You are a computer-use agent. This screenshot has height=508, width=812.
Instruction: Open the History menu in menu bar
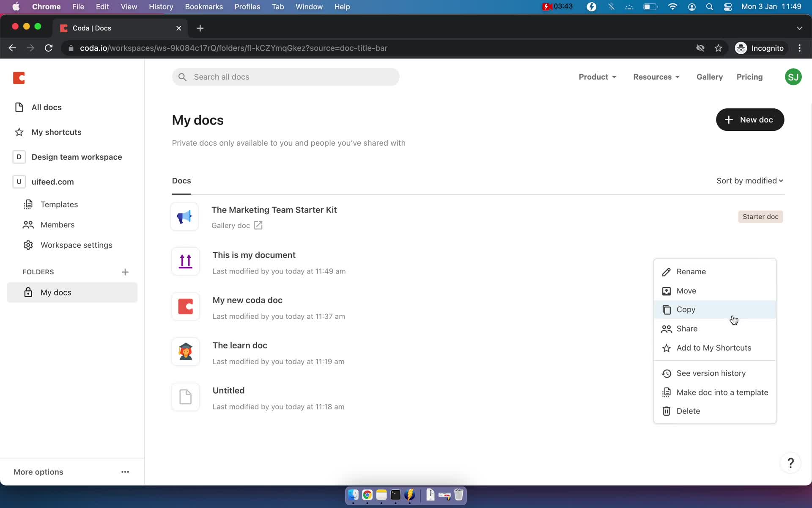[161, 7]
